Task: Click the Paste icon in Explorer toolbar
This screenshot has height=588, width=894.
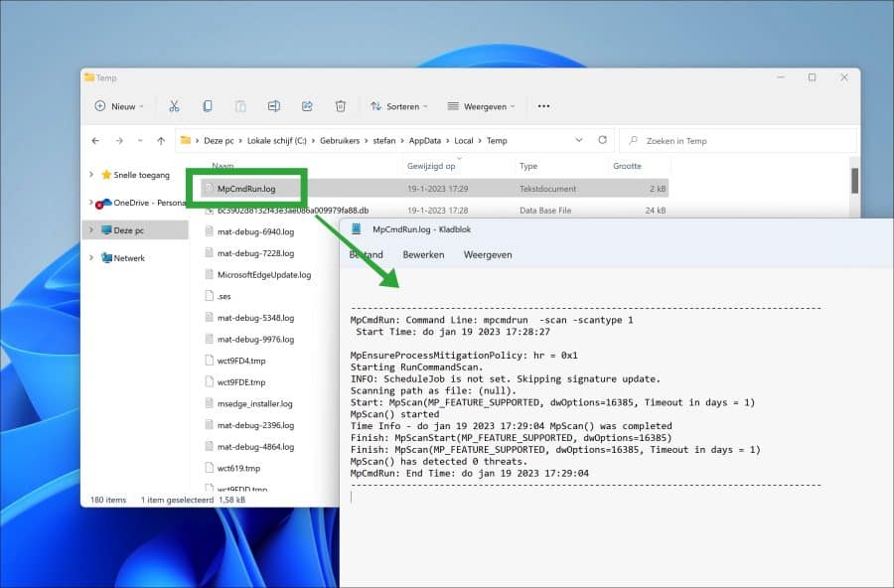Action: [x=240, y=106]
